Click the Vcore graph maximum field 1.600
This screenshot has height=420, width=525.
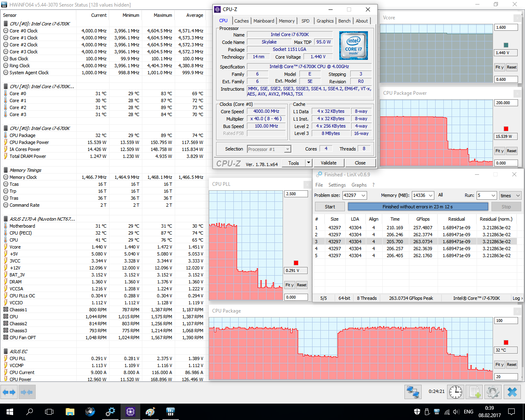point(506,27)
